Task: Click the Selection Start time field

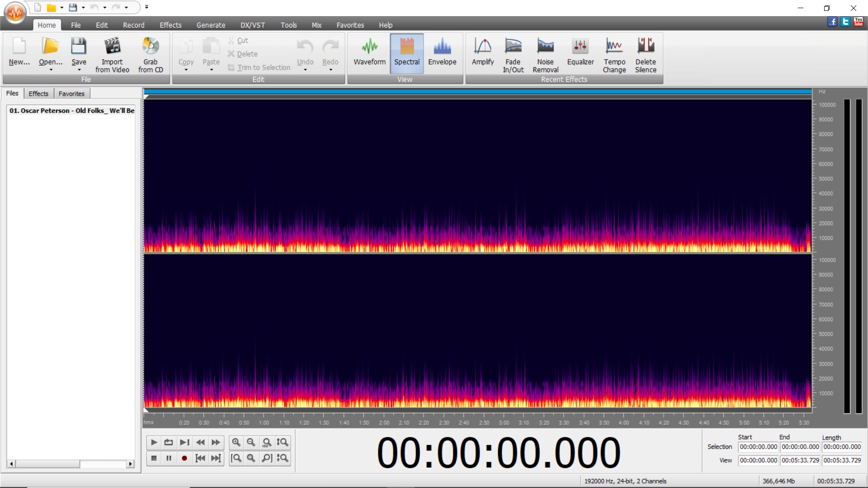Action: coord(758,446)
